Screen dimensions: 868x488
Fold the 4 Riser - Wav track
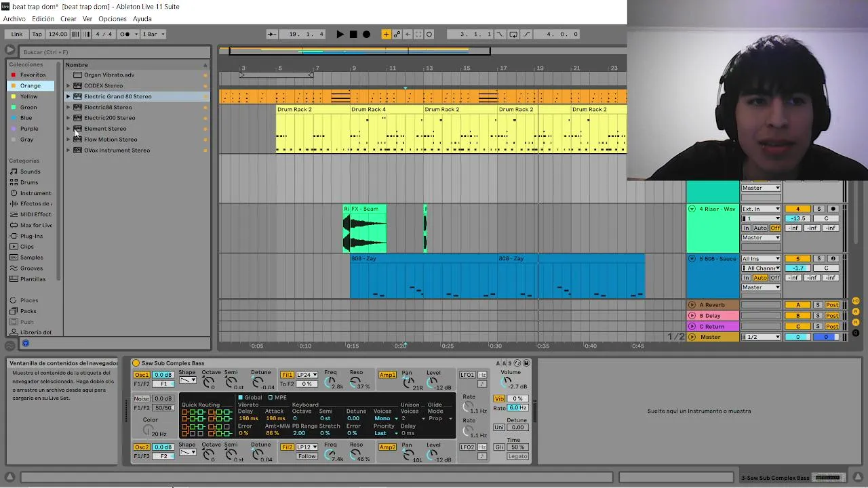click(x=692, y=209)
